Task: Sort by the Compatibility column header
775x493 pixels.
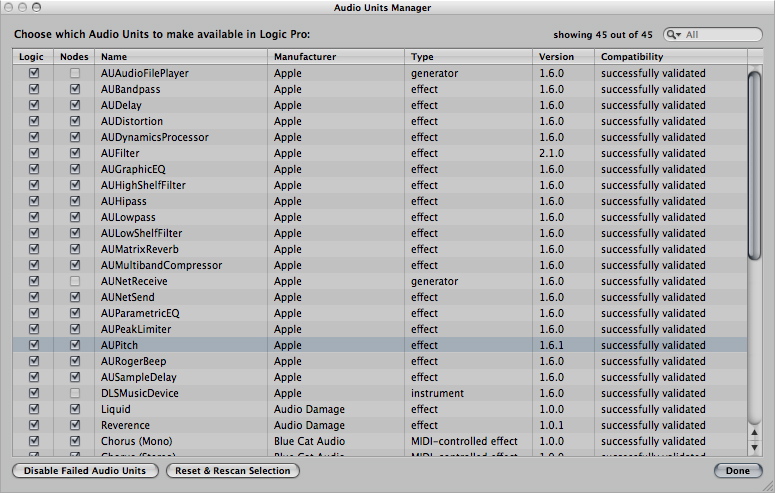Action: click(x=671, y=57)
